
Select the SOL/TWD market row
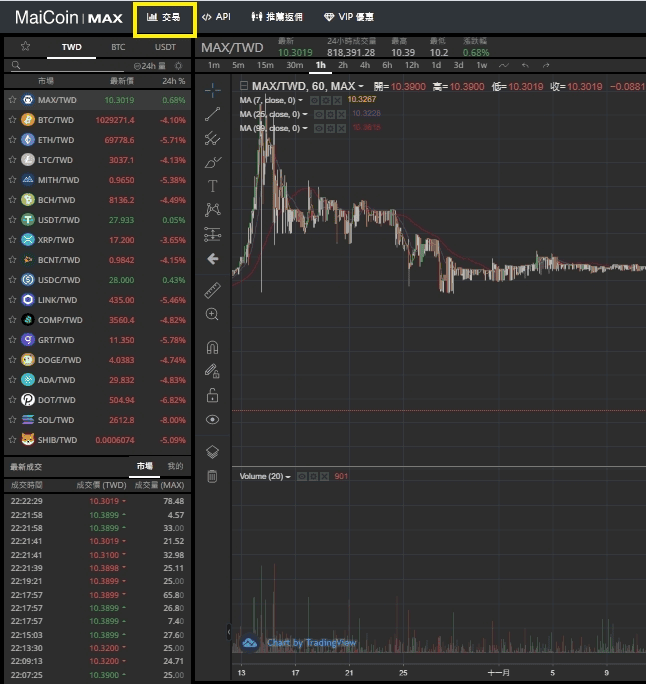point(98,420)
